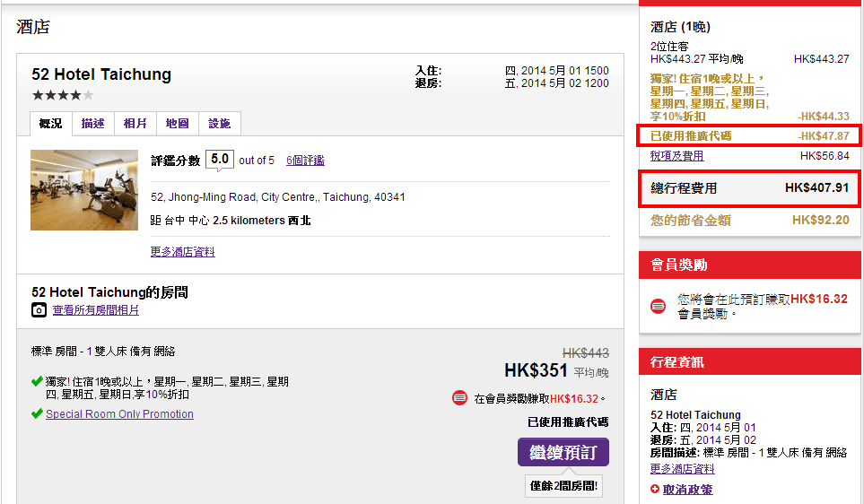This screenshot has width=864, height=504.
Task: Expand the 取消政策 section
Action: pyautogui.click(x=687, y=490)
